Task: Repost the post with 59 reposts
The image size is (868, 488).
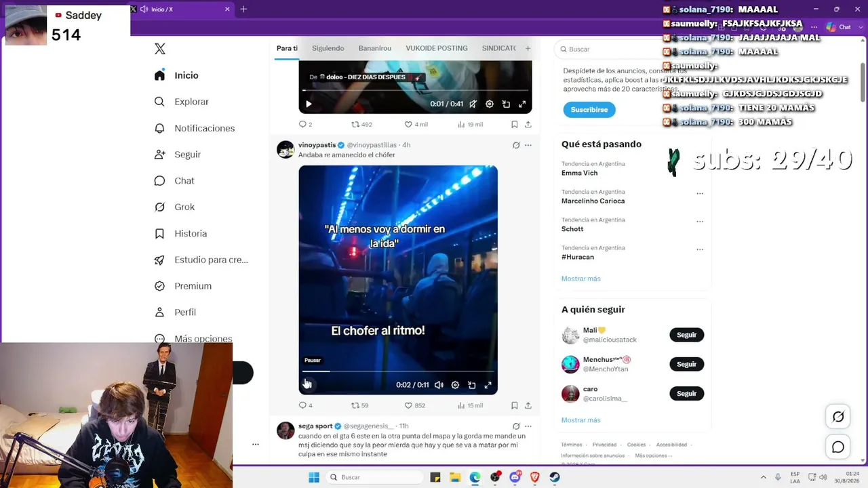Action: point(359,405)
